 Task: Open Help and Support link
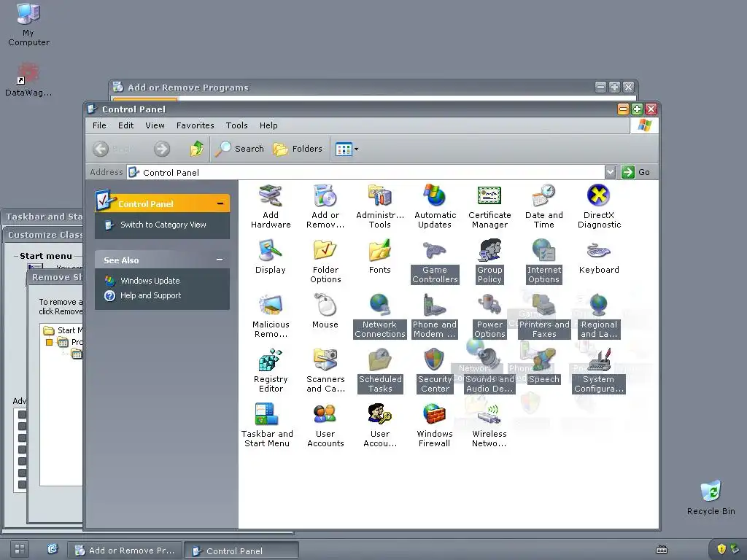150,295
